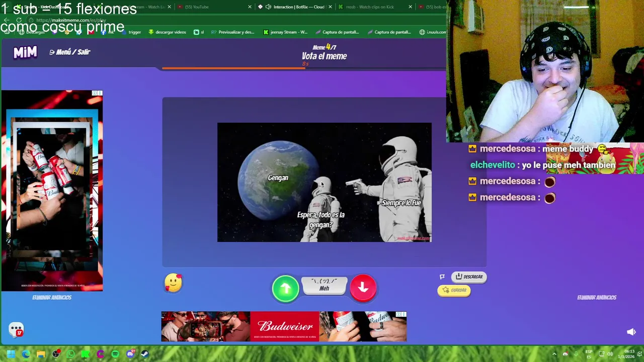Click elchevelito chat username

tap(493, 165)
